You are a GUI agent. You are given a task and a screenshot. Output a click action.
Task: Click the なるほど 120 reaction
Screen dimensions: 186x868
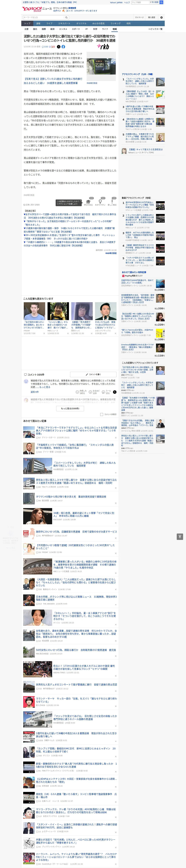[x=94, y=392]
